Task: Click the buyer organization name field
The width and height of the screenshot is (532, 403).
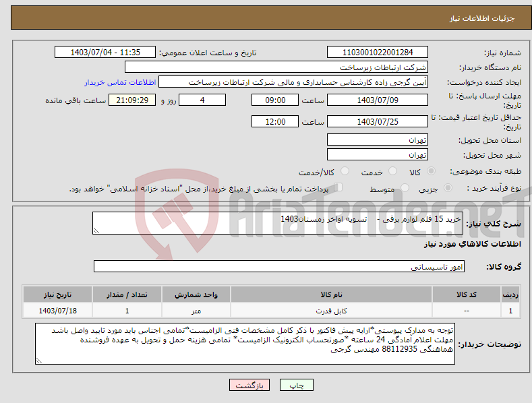Action: 276,67
